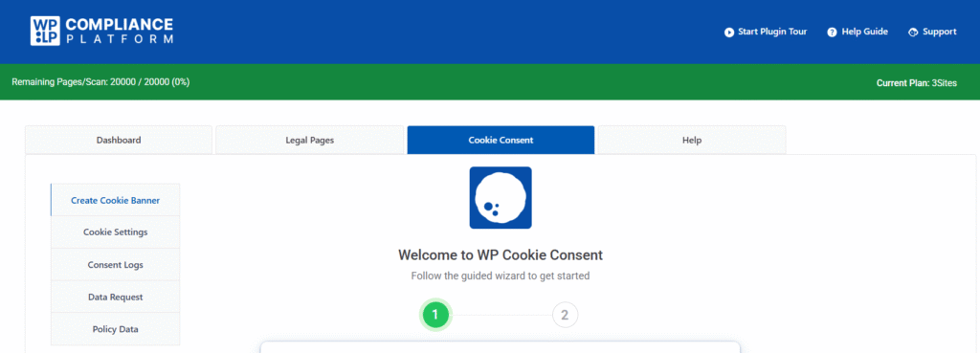Open Data Request in sidebar

tap(115, 297)
